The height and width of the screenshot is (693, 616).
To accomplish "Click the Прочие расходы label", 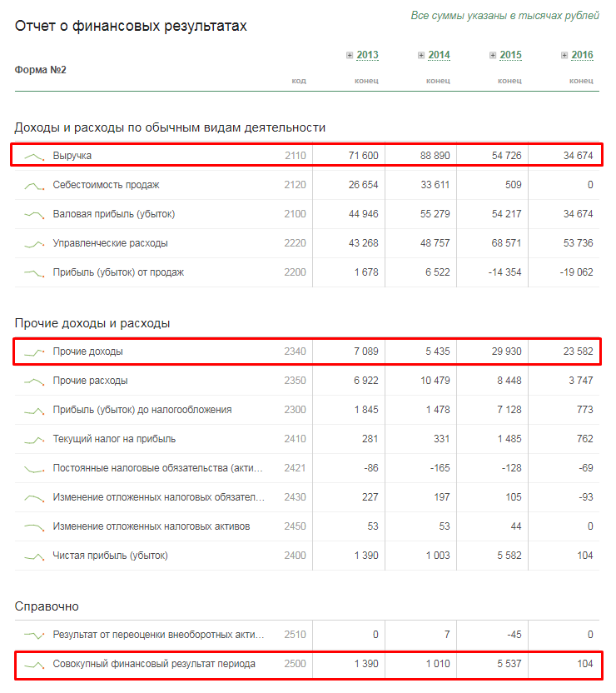I will (90, 381).
